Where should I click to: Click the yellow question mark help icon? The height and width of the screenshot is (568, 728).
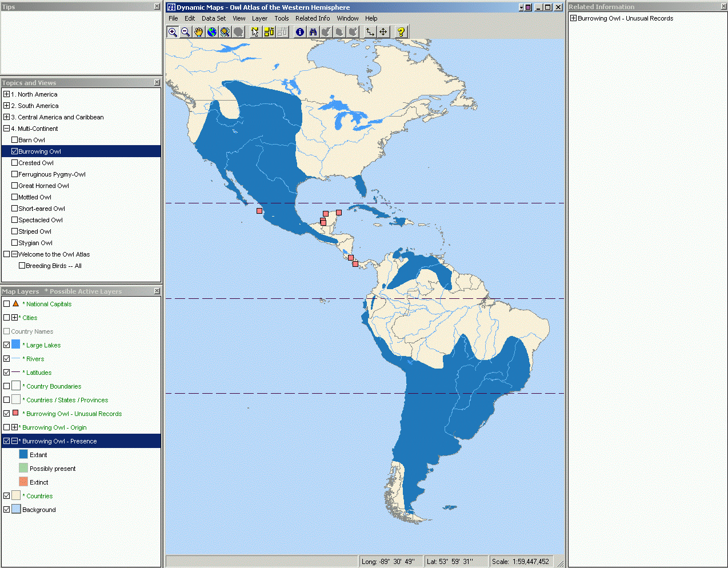click(x=401, y=32)
